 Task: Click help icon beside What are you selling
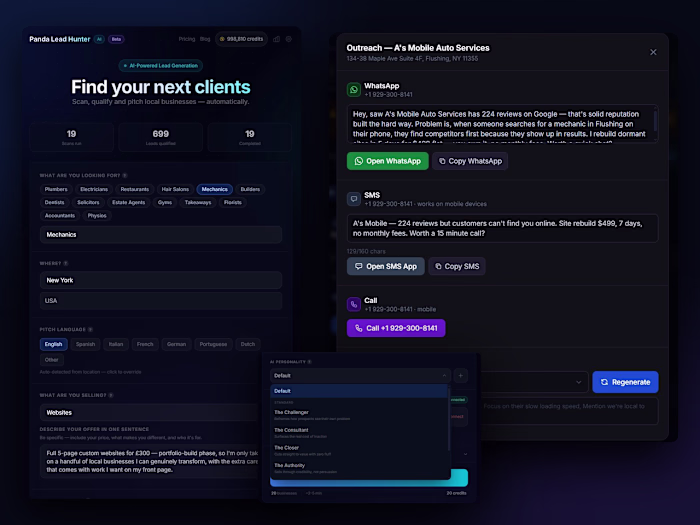tap(111, 395)
